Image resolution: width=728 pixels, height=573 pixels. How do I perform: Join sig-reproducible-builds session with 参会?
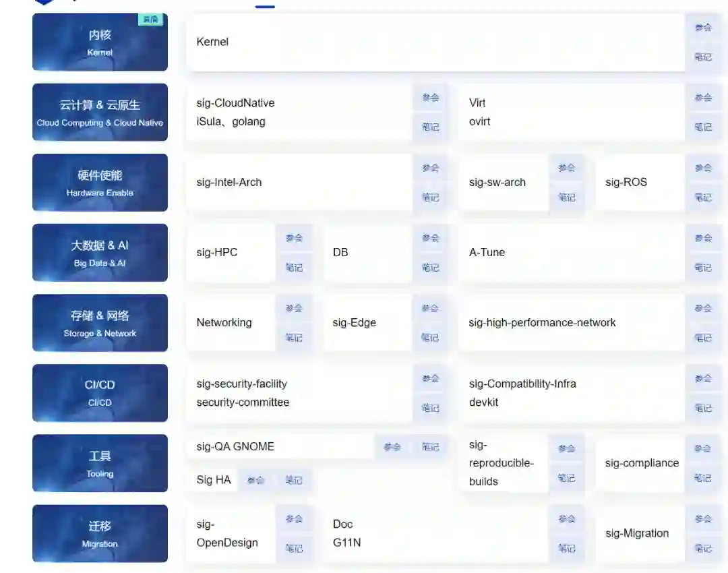566,448
